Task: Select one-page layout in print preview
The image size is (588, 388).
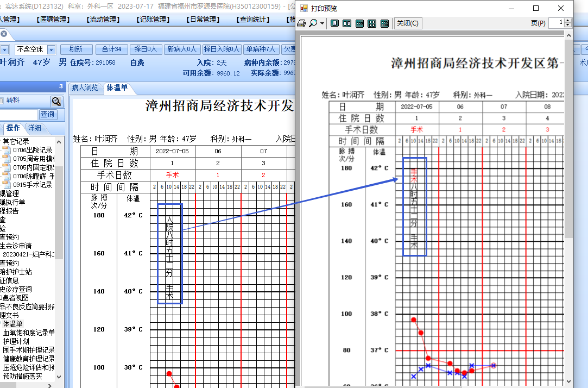Action: tap(334, 23)
